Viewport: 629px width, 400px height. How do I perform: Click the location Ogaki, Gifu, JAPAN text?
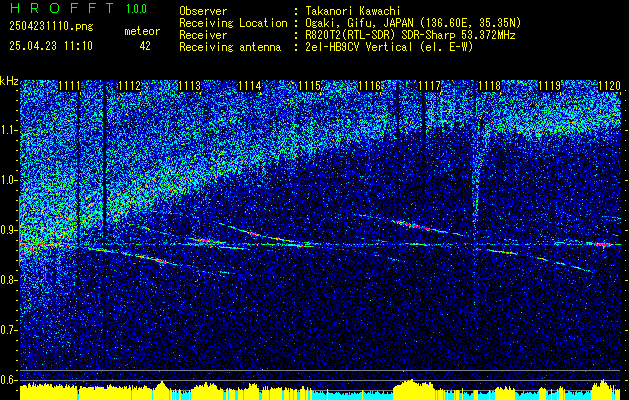(x=412, y=23)
